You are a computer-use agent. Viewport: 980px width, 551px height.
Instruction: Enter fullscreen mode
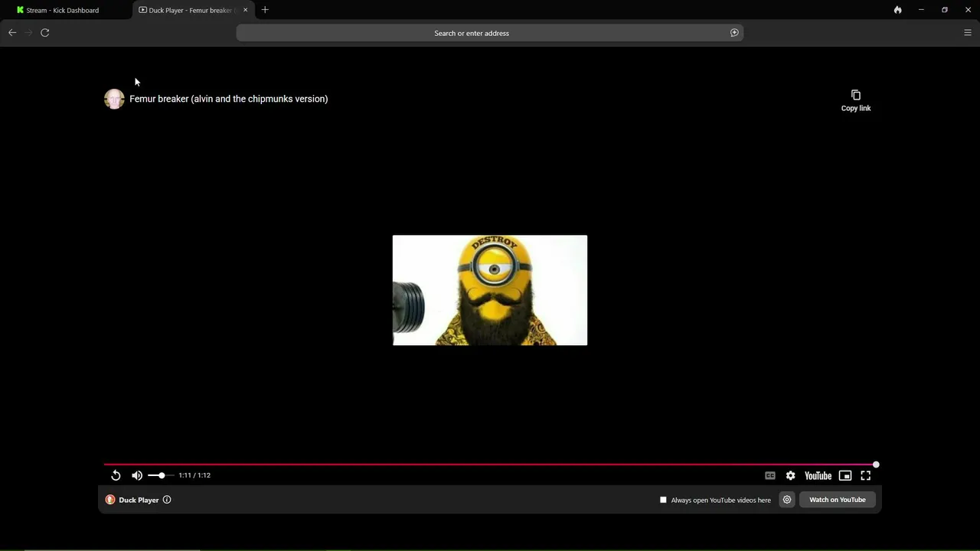pyautogui.click(x=865, y=475)
